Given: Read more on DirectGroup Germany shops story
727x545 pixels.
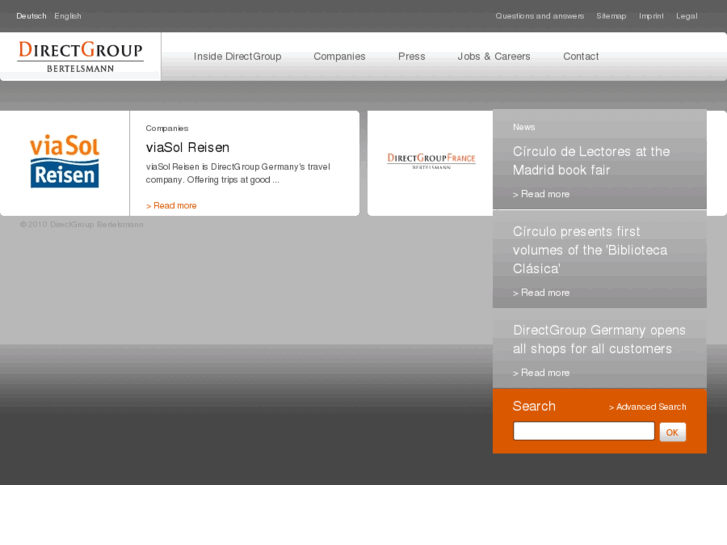Looking at the screenshot, I should coord(541,373).
